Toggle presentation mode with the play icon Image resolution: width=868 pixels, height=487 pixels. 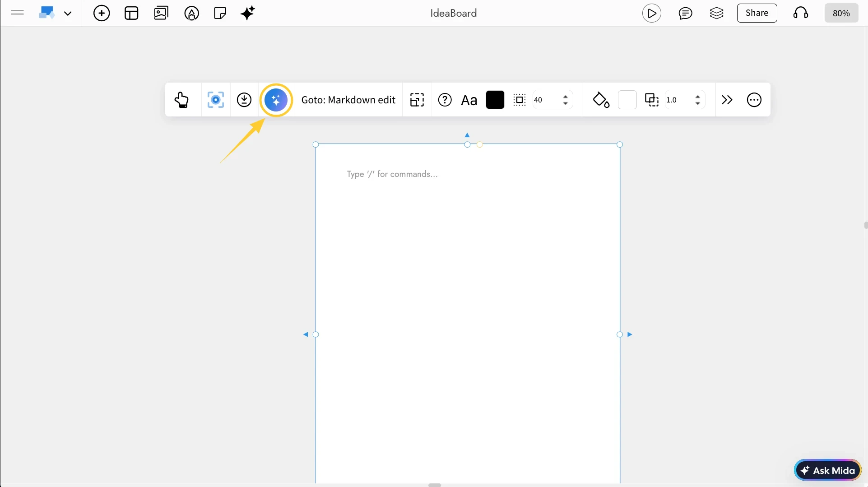pyautogui.click(x=652, y=13)
